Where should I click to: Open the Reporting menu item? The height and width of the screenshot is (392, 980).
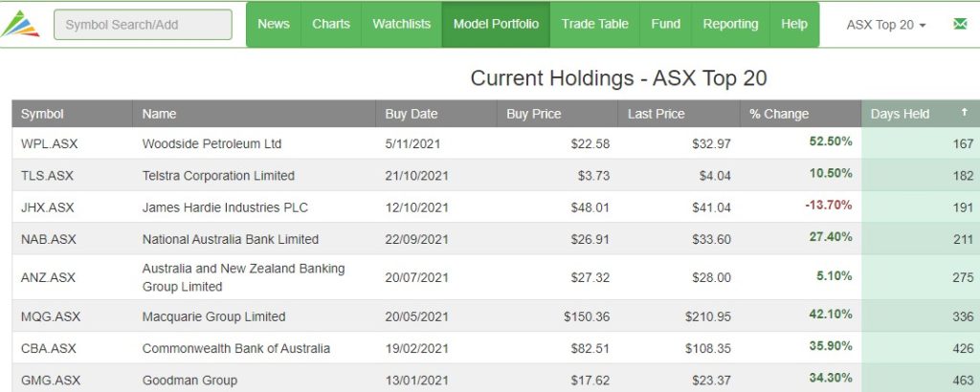(x=730, y=24)
